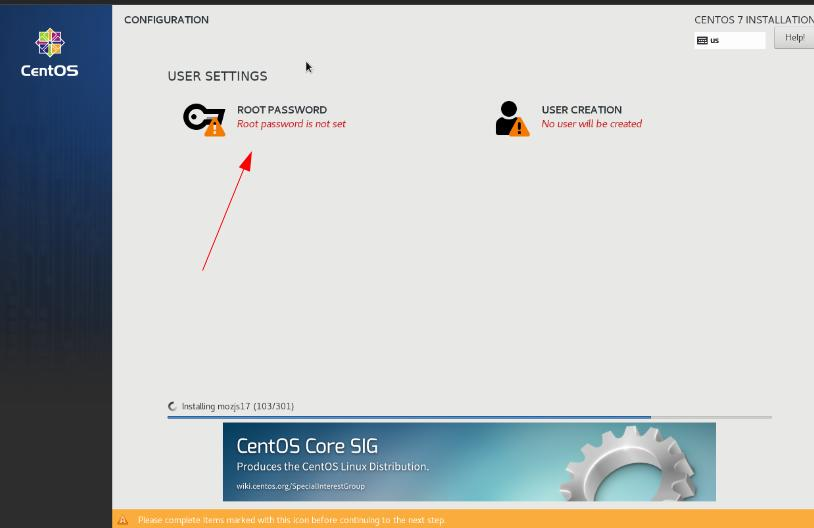The height and width of the screenshot is (528, 814).
Task: Click the 'Installing mozjs17' status text
Action: click(x=237, y=407)
